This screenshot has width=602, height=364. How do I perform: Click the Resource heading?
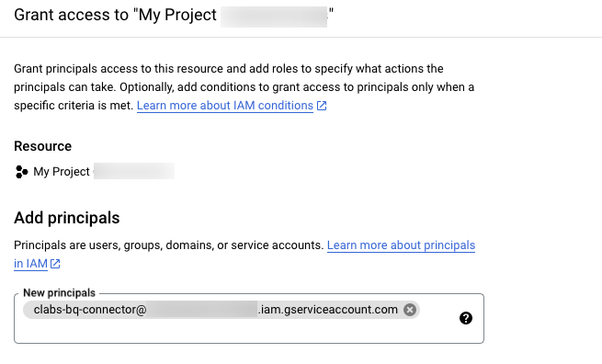(42, 146)
